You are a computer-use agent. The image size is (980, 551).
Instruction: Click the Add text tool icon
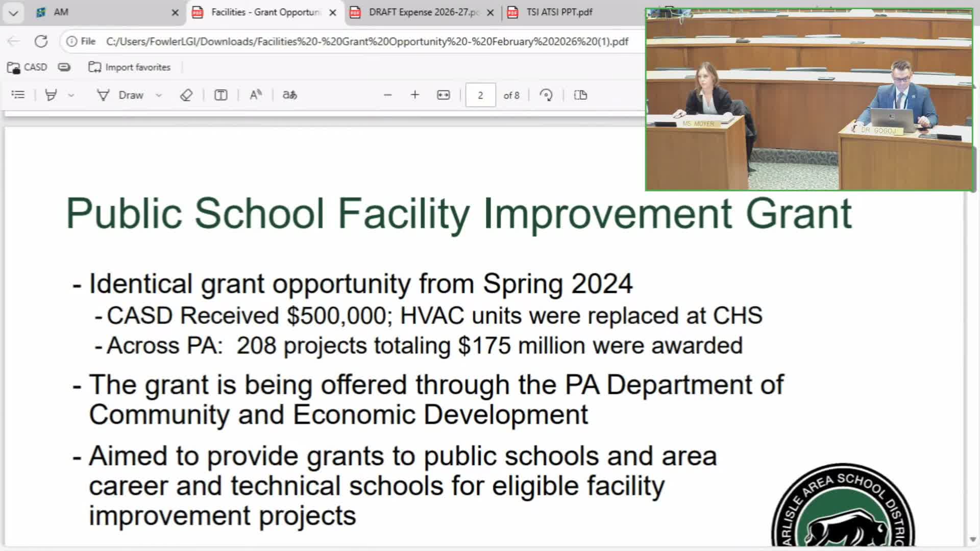(220, 95)
